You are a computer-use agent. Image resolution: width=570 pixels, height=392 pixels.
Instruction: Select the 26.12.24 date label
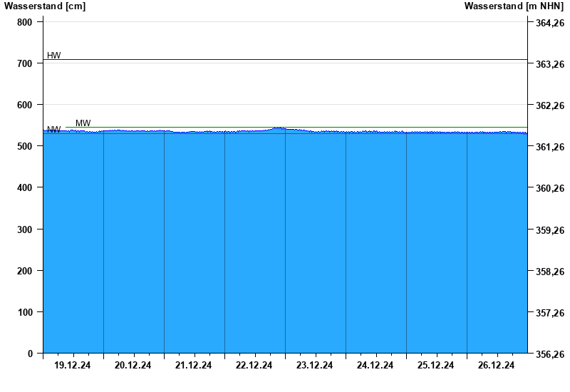(497, 366)
